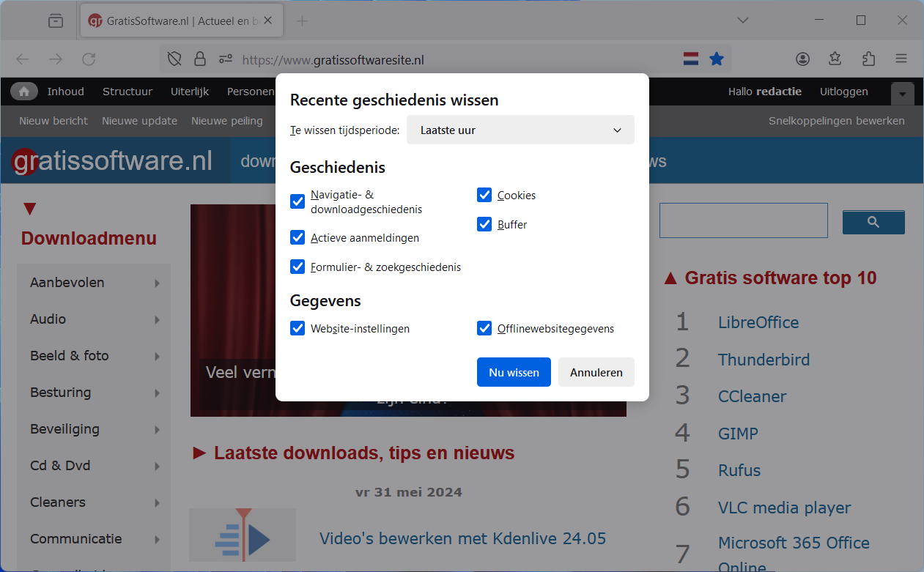This screenshot has height=572, width=924.
Task: Open the Firefox hamburger application menu
Action: tap(901, 59)
